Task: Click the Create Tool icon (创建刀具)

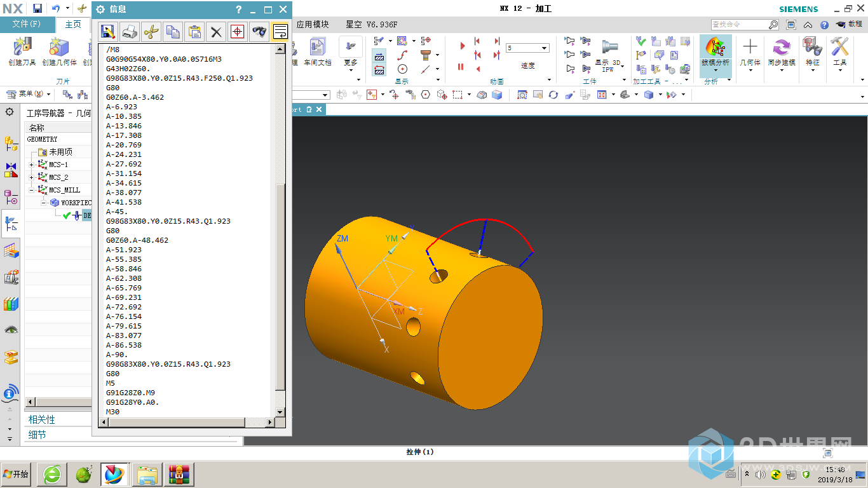Action: point(22,51)
